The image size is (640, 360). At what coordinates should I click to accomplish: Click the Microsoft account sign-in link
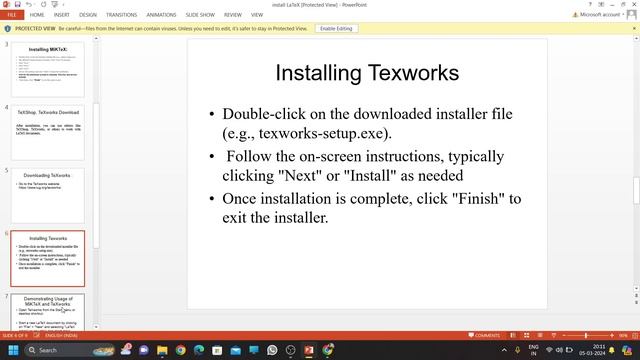(600, 15)
